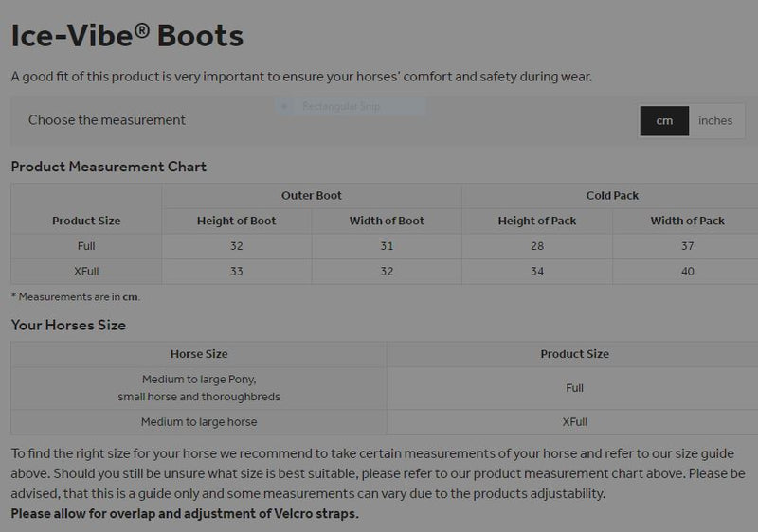This screenshot has width=758, height=532.
Task: Select the Outer Boot column header
Action: (312, 196)
